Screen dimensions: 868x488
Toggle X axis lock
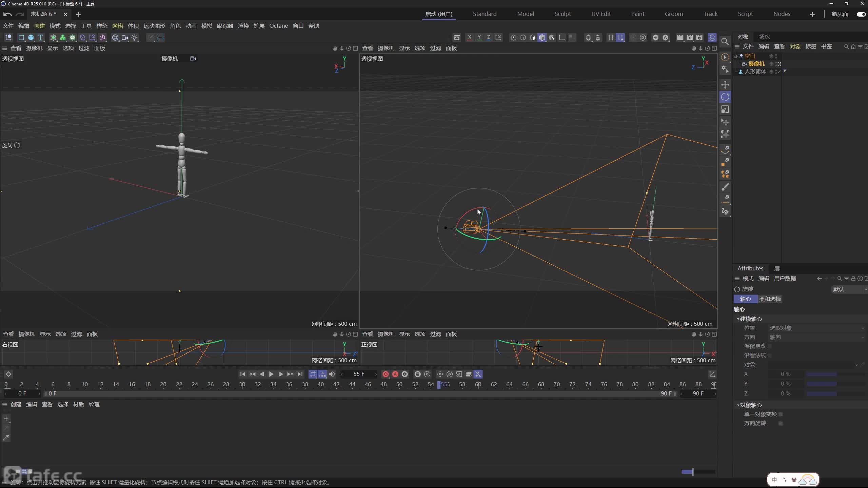click(x=470, y=38)
